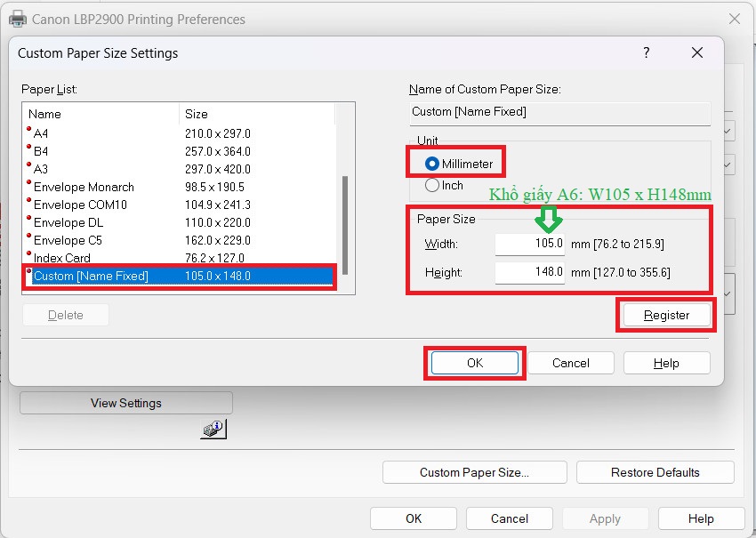Image resolution: width=756 pixels, height=538 pixels.
Task: Select the Inch unit radio button
Action: 432,185
